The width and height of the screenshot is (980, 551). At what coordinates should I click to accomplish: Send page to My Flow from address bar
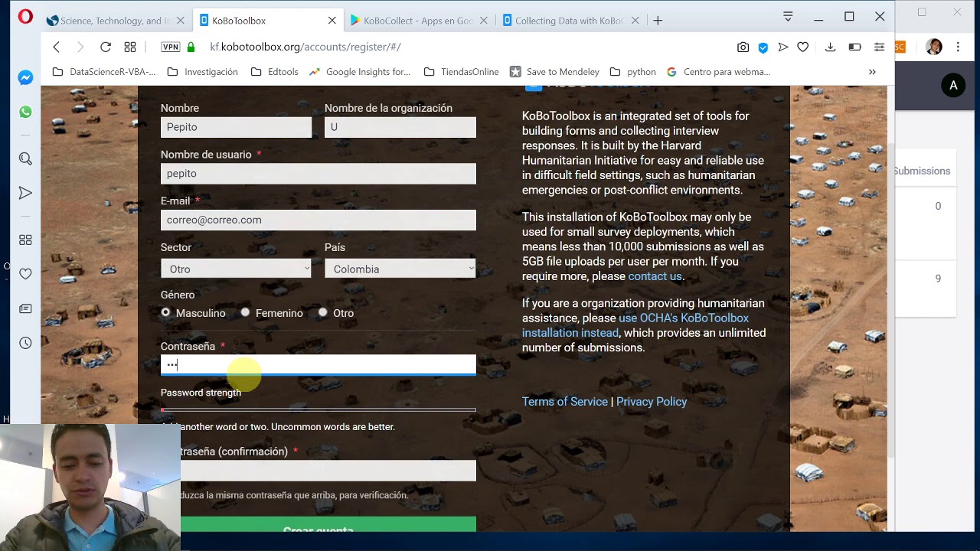click(782, 47)
